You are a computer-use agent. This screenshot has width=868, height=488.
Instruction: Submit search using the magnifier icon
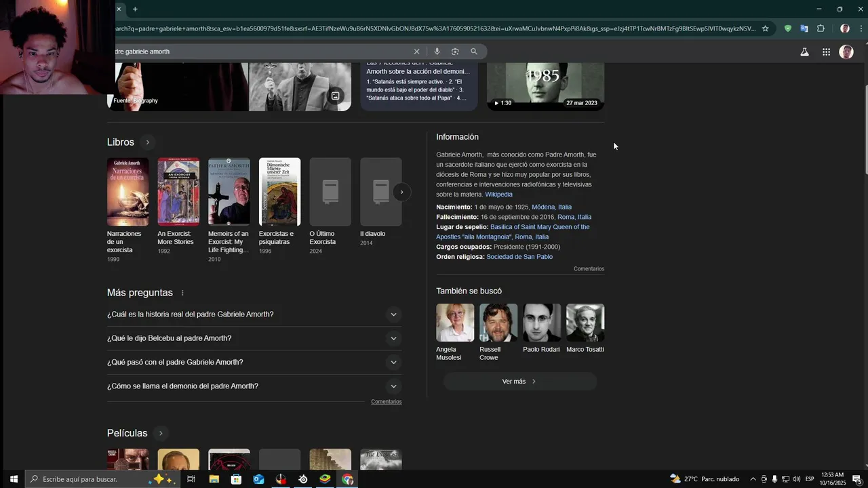coord(474,52)
